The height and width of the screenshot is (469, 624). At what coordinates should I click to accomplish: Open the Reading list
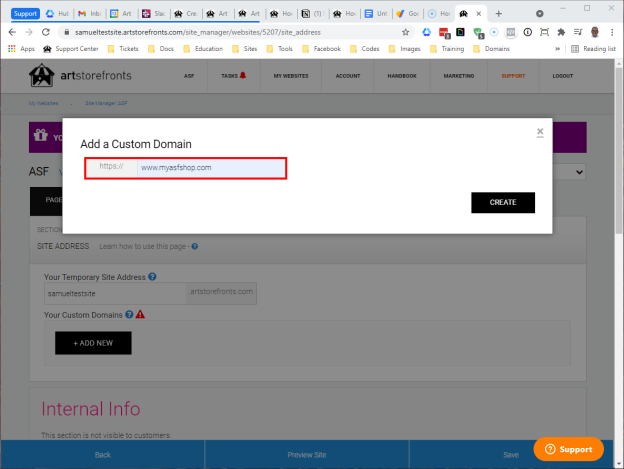coord(593,49)
